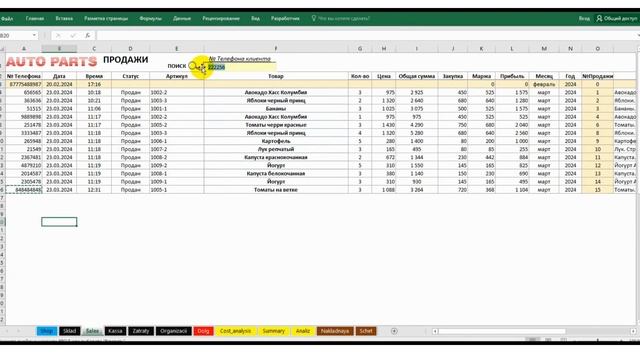This screenshot has width=640, height=360.
Task: Open the Рецензирование ribbon tab
Action: [x=221, y=18]
